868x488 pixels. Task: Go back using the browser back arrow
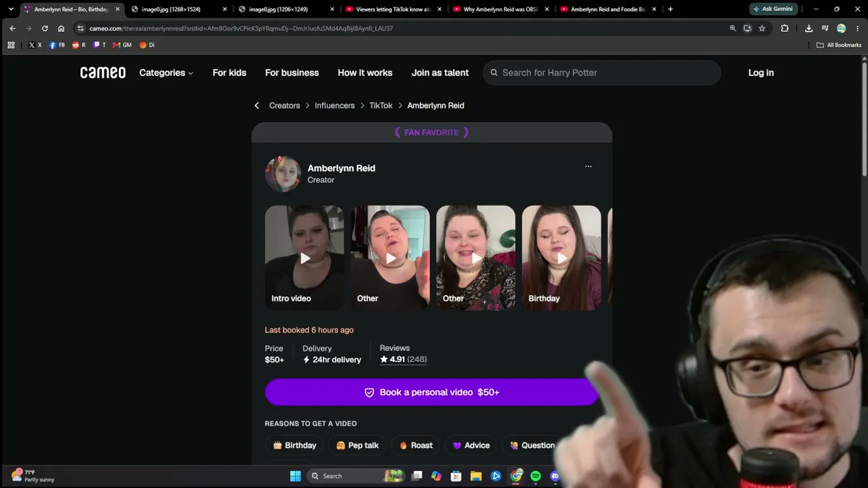coord(12,28)
